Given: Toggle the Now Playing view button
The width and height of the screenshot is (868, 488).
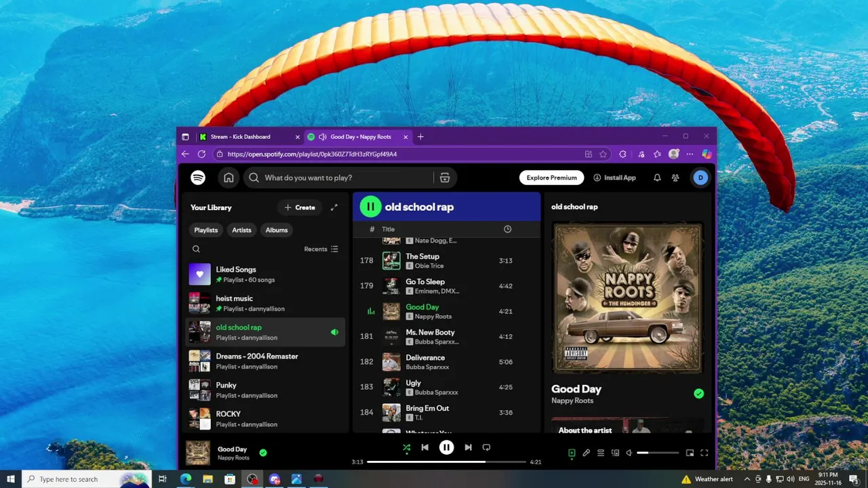Looking at the screenshot, I should point(572,453).
